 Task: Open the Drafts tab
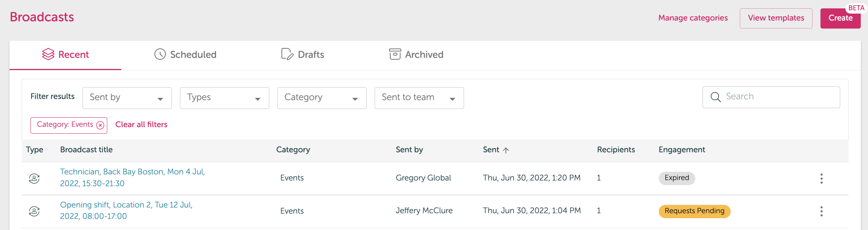pyautogui.click(x=302, y=55)
